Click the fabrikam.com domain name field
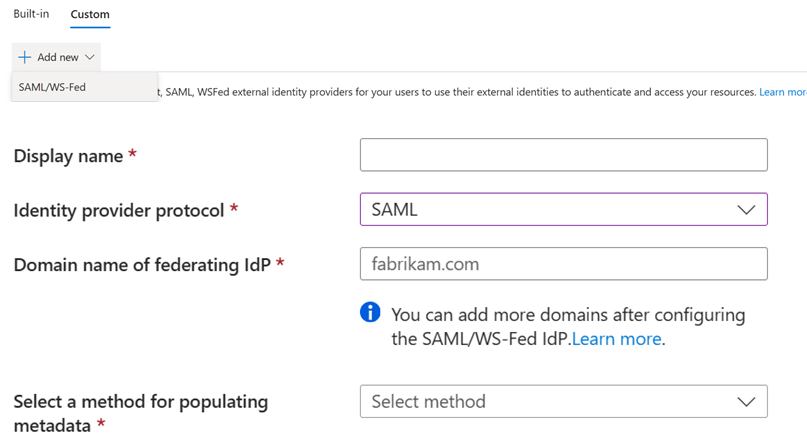The image size is (807, 441). 563,264
